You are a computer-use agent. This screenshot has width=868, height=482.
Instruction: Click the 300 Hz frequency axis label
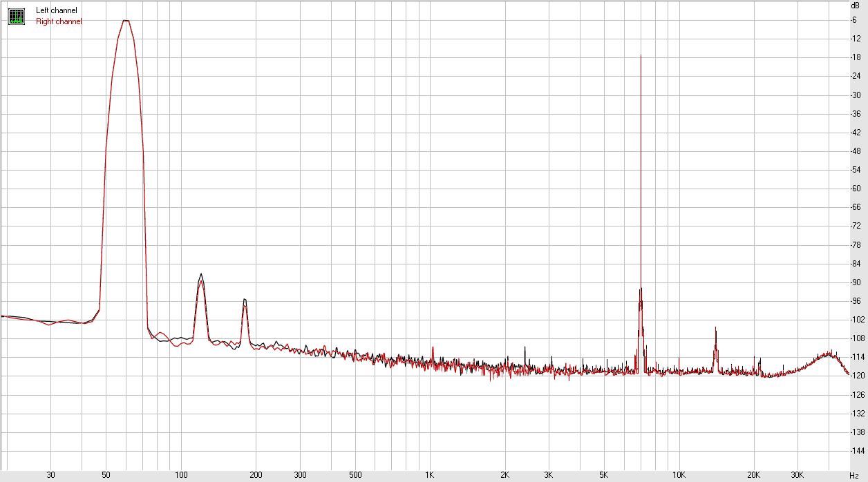click(x=300, y=475)
